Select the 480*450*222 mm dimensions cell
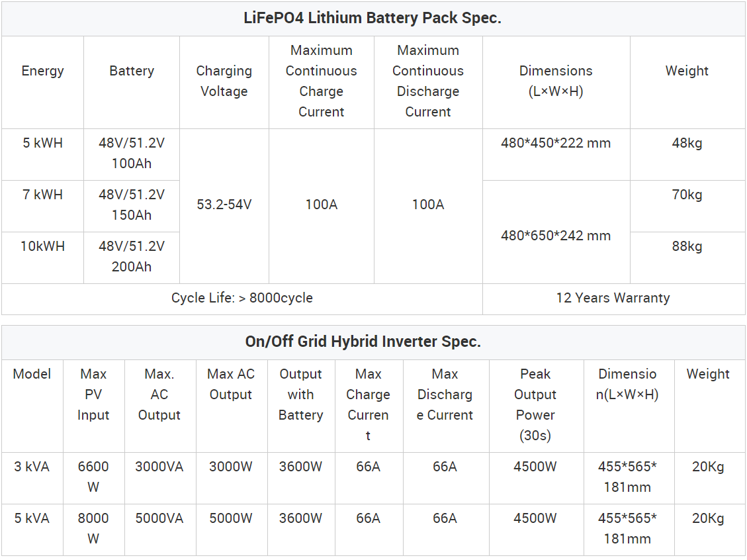747x560 pixels. [556, 154]
